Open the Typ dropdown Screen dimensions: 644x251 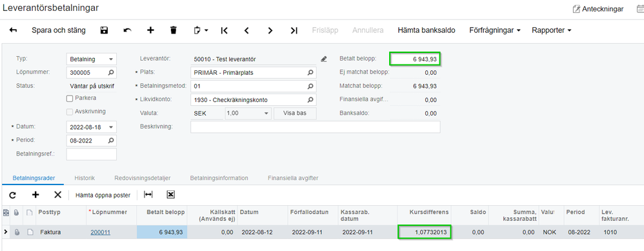click(x=111, y=59)
